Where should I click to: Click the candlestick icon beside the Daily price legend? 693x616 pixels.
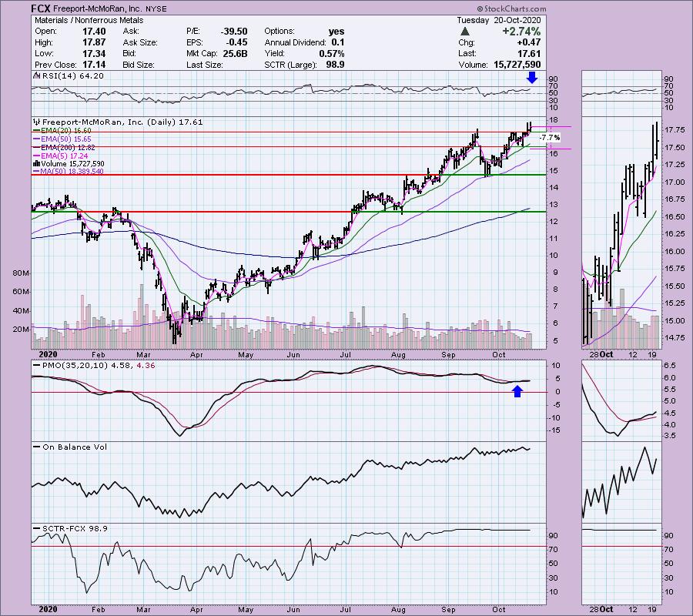[x=37, y=122]
